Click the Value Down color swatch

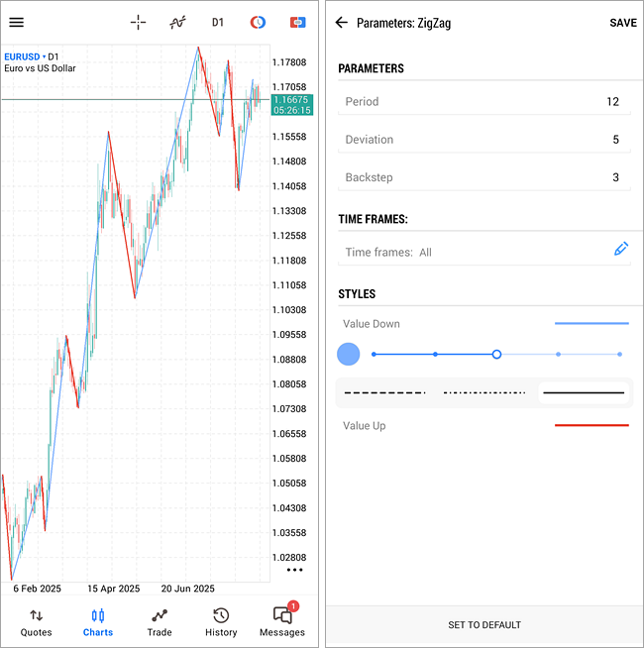point(591,324)
